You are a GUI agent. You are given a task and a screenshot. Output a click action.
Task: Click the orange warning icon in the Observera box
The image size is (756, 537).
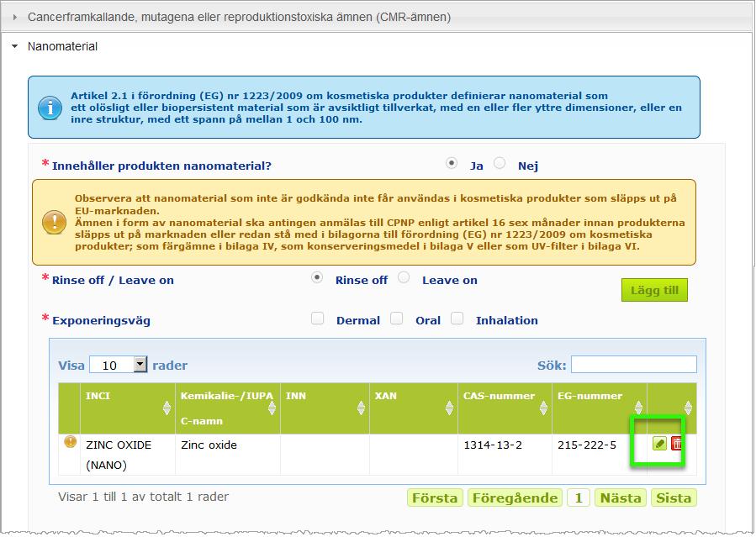pyautogui.click(x=54, y=222)
